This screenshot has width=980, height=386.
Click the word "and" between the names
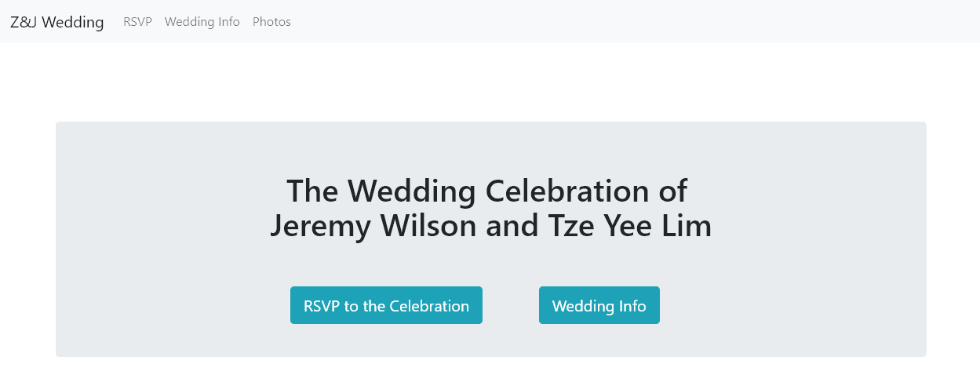coord(511,226)
